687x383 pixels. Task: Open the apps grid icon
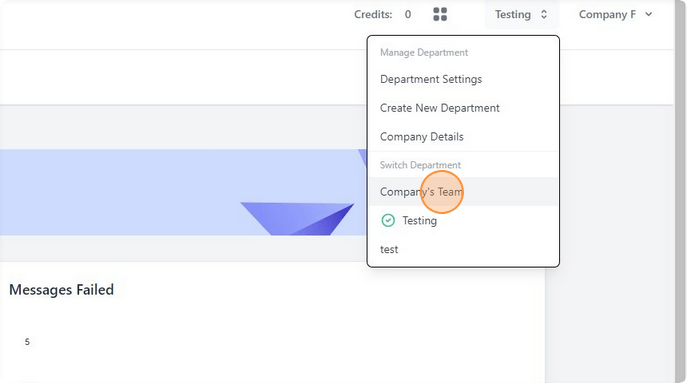(440, 14)
